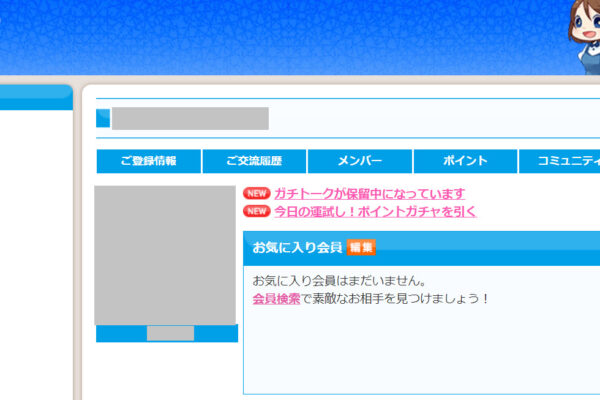Open the 今日の運試し！ポイントガチャを引く link
The width and height of the screenshot is (600, 400).
375,211
